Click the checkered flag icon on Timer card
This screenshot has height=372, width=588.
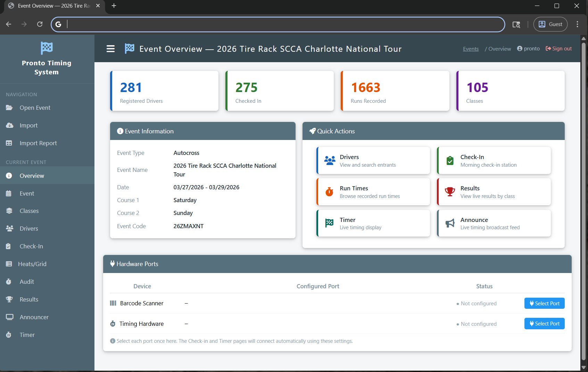pos(329,223)
